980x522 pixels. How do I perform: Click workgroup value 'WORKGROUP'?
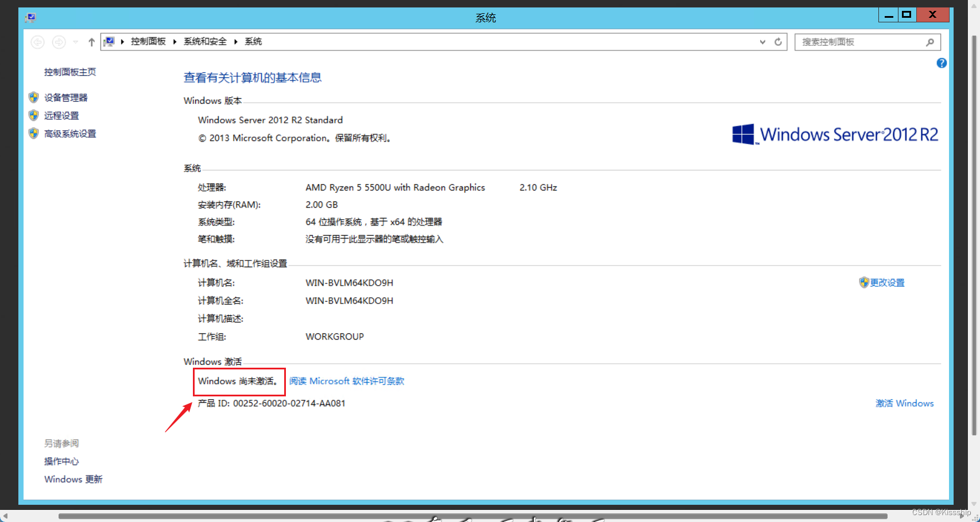pyautogui.click(x=335, y=337)
